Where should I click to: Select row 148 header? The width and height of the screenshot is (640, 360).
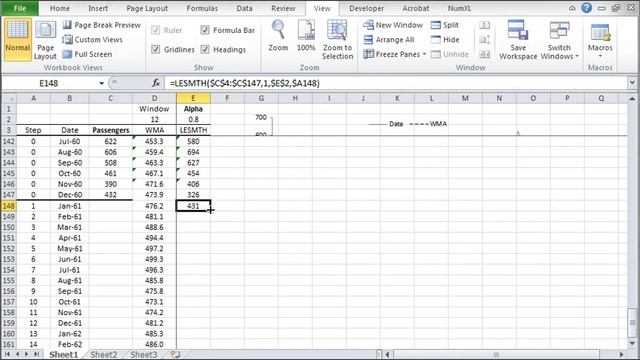(x=9, y=206)
